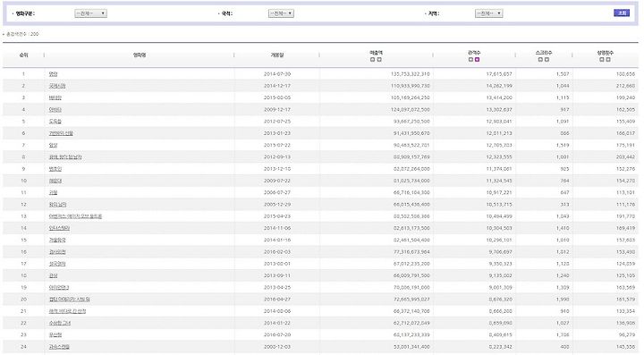
Task: Select release date cell 2013-01-23
Action: pyautogui.click(x=277, y=134)
